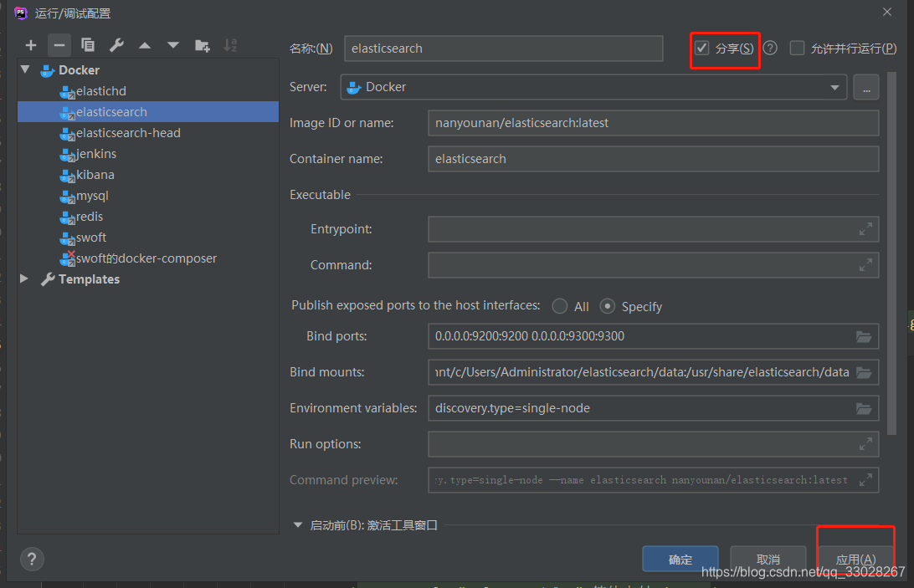Screen dimensions: 914x588
Task: Toggle the 分享(S) share checkbox
Action: 701,48
